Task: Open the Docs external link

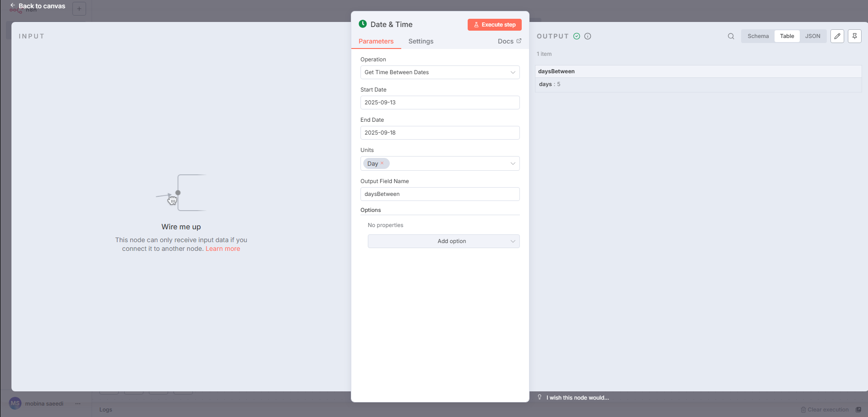Action: click(x=509, y=41)
